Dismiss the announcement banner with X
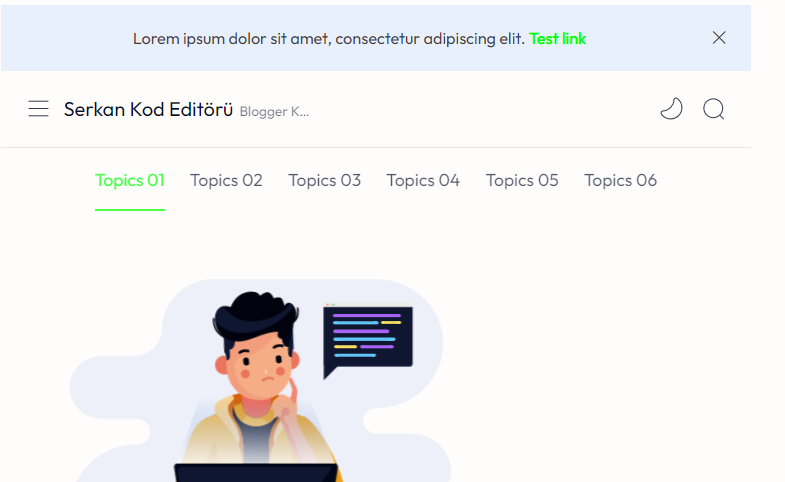This screenshot has width=785, height=482. pyautogui.click(x=719, y=38)
